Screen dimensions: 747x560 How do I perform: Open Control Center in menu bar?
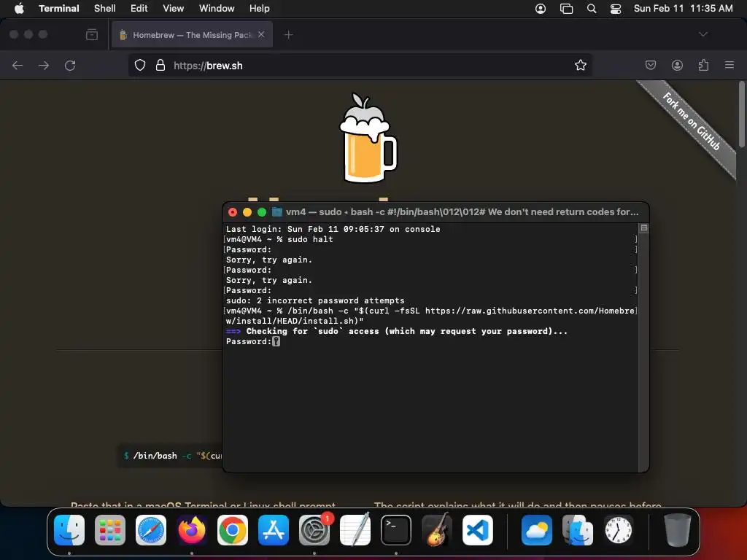pyautogui.click(x=616, y=8)
